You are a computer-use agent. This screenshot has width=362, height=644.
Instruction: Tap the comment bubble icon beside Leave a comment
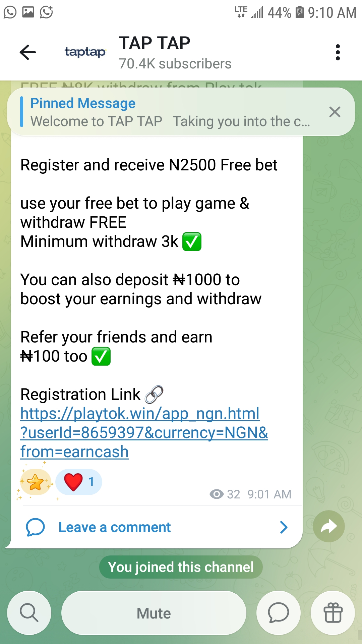(x=35, y=527)
